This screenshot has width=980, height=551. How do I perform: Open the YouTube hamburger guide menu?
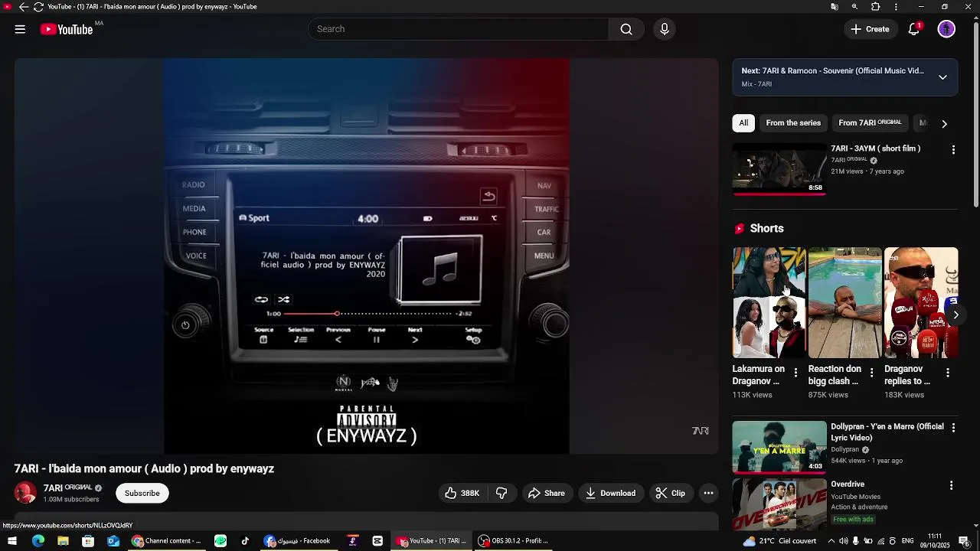(x=20, y=29)
